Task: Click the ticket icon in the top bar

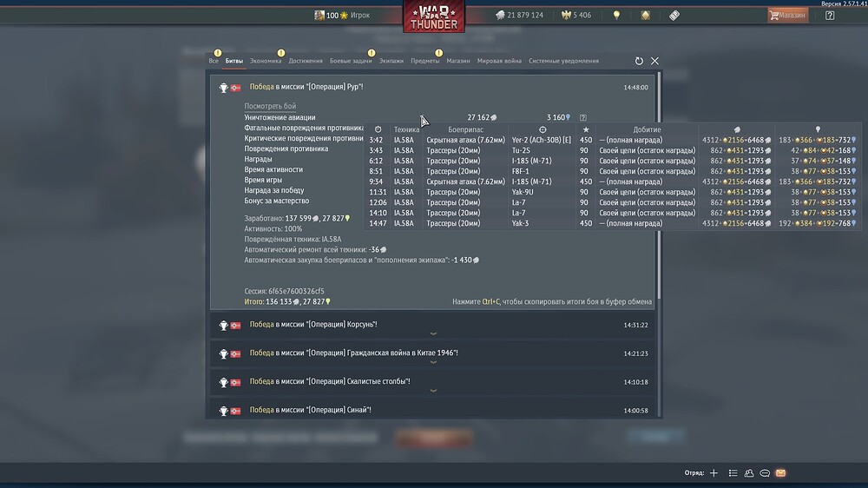Action: pos(674,16)
